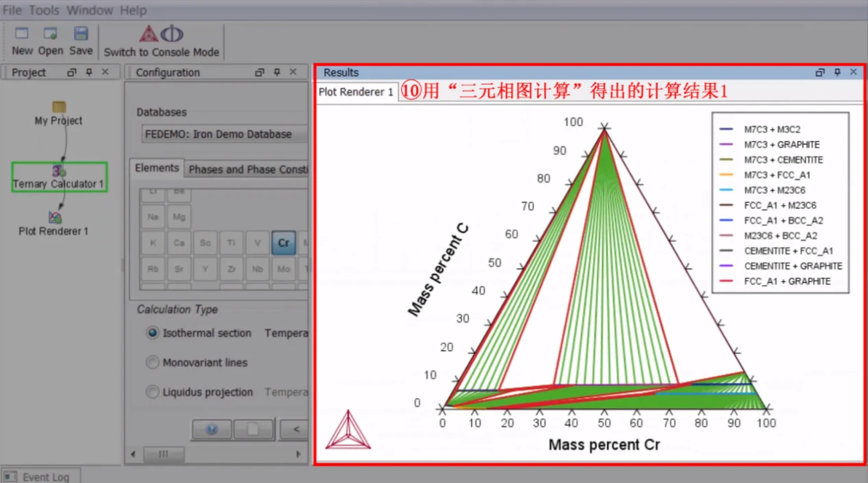
Task: Open the FEDEMO database dropdown
Action: click(x=225, y=134)
